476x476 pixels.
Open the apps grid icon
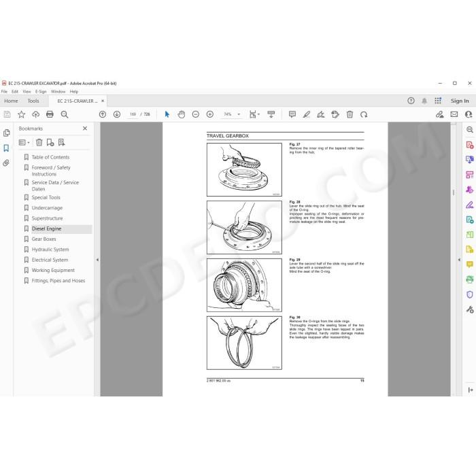click(438, 101)
